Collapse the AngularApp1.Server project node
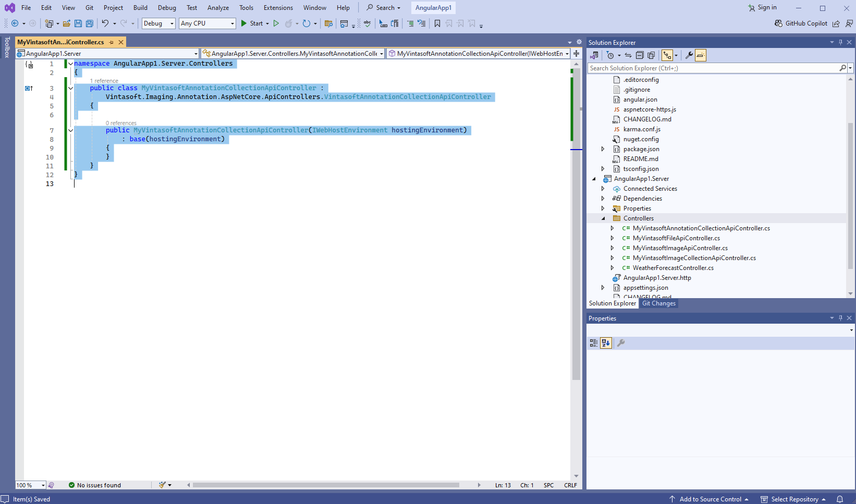This screenshot has width=856, height=504. 594,179
